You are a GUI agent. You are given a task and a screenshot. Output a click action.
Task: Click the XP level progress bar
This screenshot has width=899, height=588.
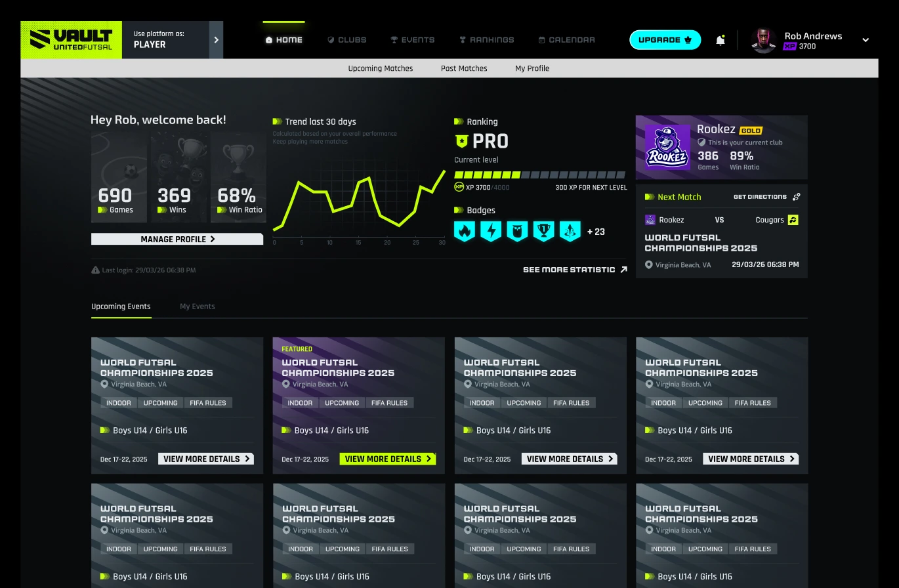pos(539,175)
